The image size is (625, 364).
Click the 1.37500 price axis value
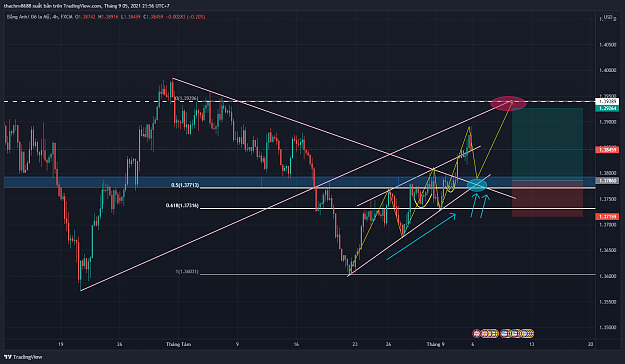point(607,199)
